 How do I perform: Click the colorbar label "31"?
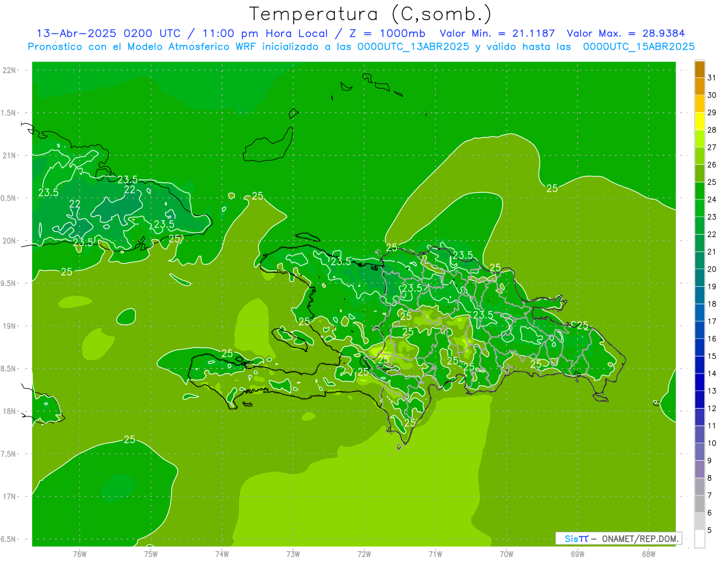[712, 78]
